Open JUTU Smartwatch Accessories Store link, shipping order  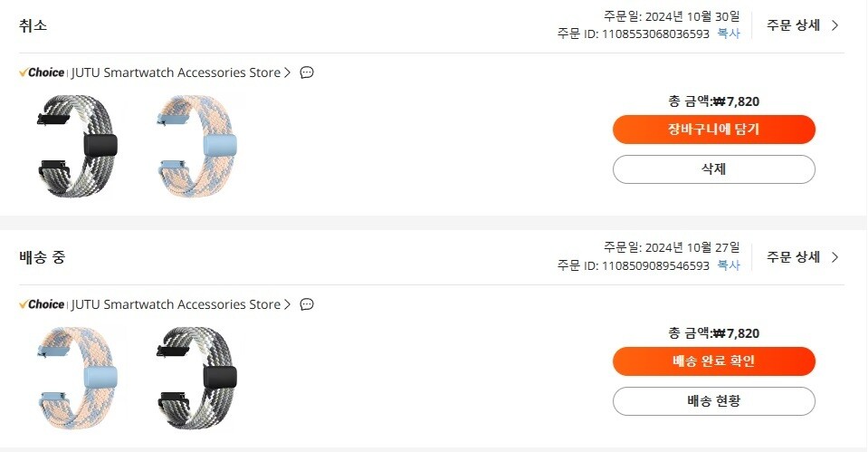click(176, 304)
